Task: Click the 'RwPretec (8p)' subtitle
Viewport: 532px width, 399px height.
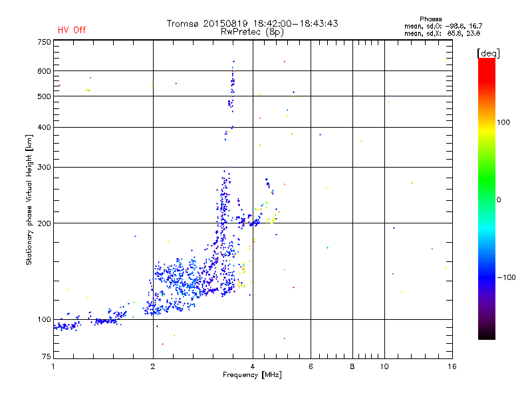Action: click(252, 32)
